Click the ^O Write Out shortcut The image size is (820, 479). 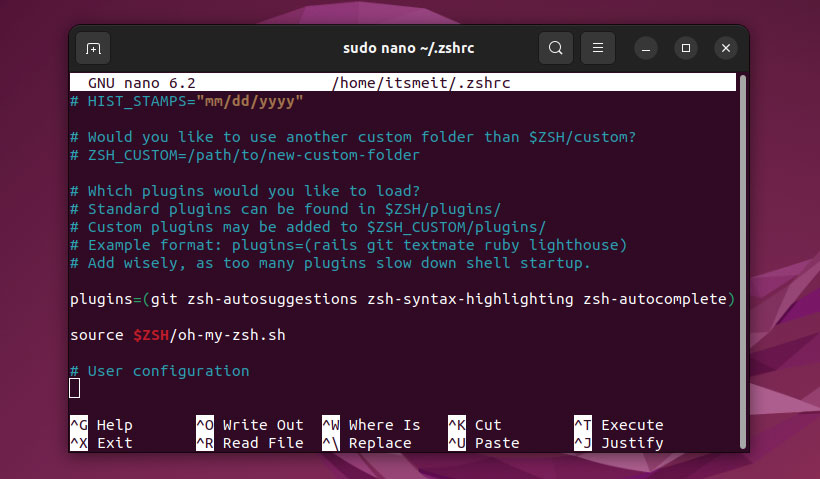pyautogui.click(x=249, y=425)
